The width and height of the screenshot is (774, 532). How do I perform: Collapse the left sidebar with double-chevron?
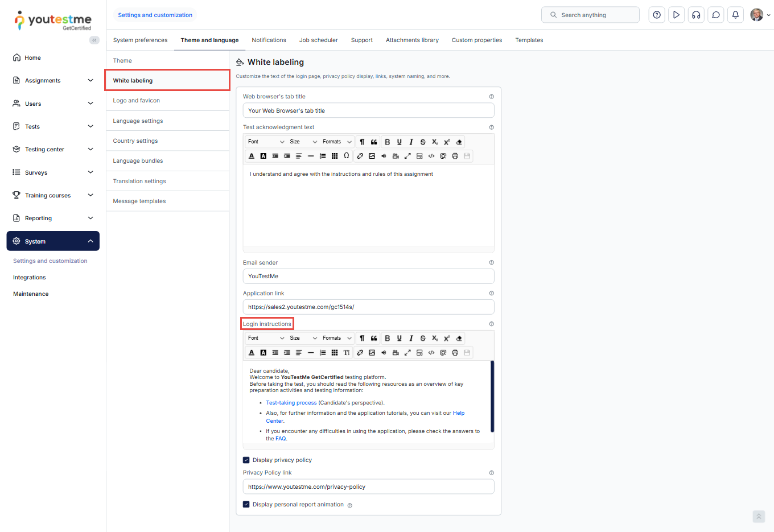click(x=94, y=40)
